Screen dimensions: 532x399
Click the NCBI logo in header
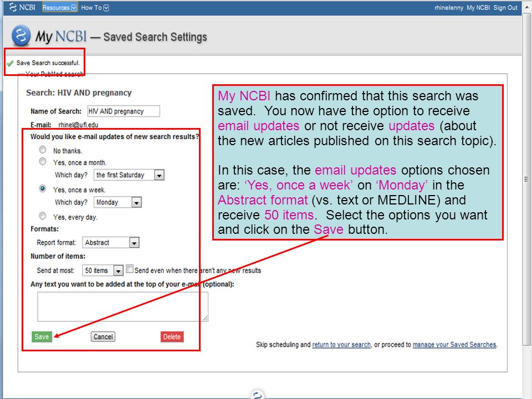click(x=22, y=7)
